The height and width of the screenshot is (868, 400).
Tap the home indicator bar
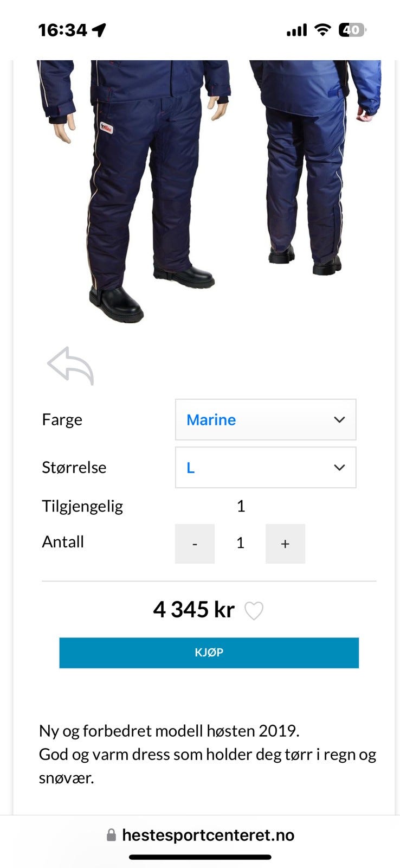point(200,857)
